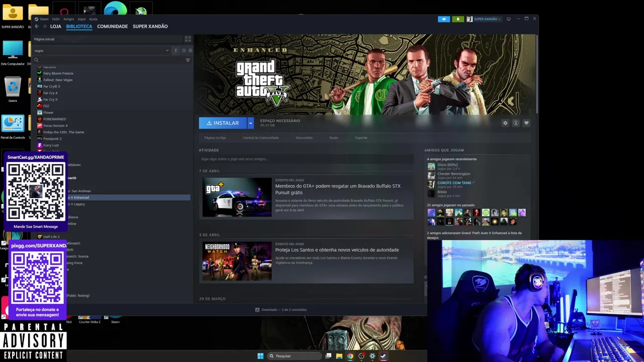Open the Página na loja link
The height and width of the screenshot is (362, 644).
215,138
